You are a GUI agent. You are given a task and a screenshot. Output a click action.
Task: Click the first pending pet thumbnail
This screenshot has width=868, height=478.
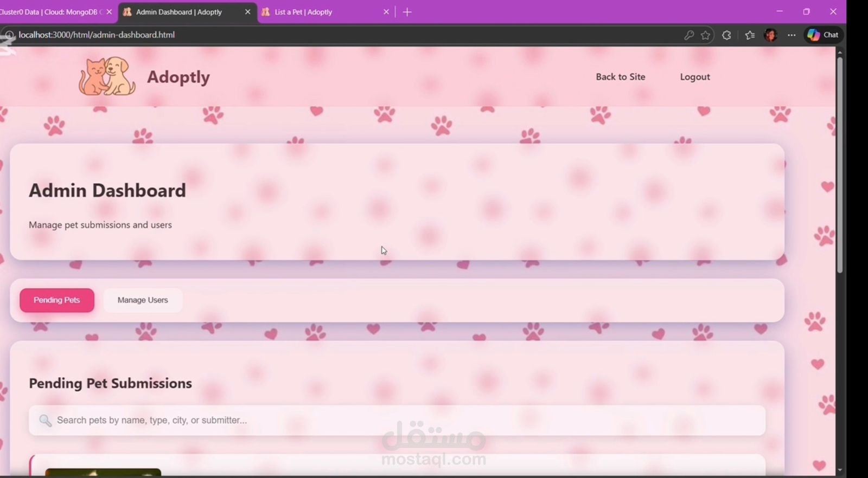103,473
